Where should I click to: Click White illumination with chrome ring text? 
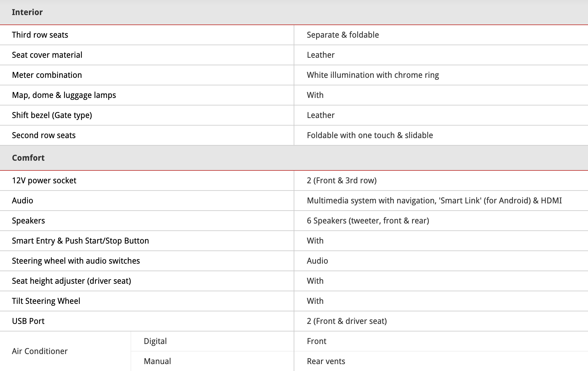372,75
